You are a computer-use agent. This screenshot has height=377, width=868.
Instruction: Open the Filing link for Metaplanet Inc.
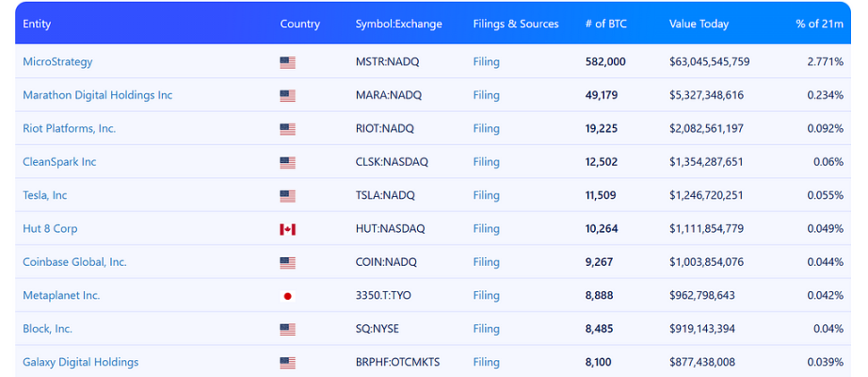[486, 296]
